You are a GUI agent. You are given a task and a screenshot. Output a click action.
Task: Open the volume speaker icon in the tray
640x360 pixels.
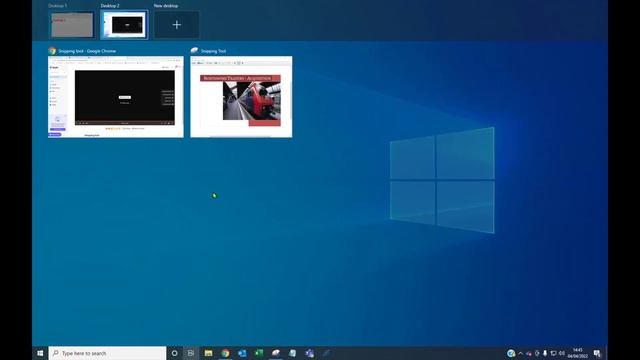pyautogui.click(x=562, y=353)
